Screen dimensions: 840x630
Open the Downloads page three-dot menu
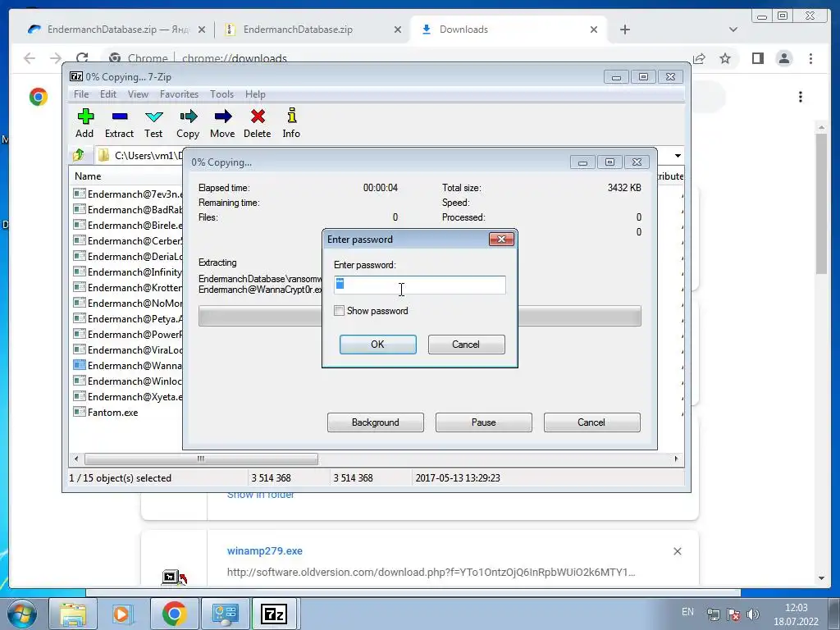(x=801, y=97)
